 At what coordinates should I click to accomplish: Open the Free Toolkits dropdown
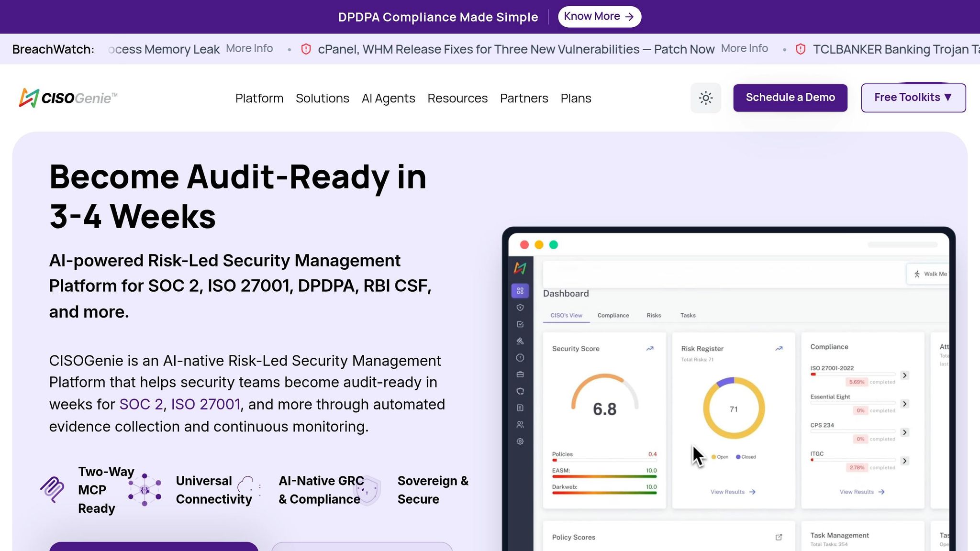tap(913, 98)
